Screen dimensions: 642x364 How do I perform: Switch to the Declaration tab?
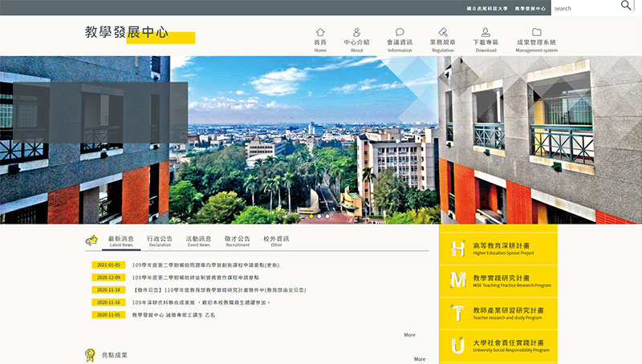[160, 241]
